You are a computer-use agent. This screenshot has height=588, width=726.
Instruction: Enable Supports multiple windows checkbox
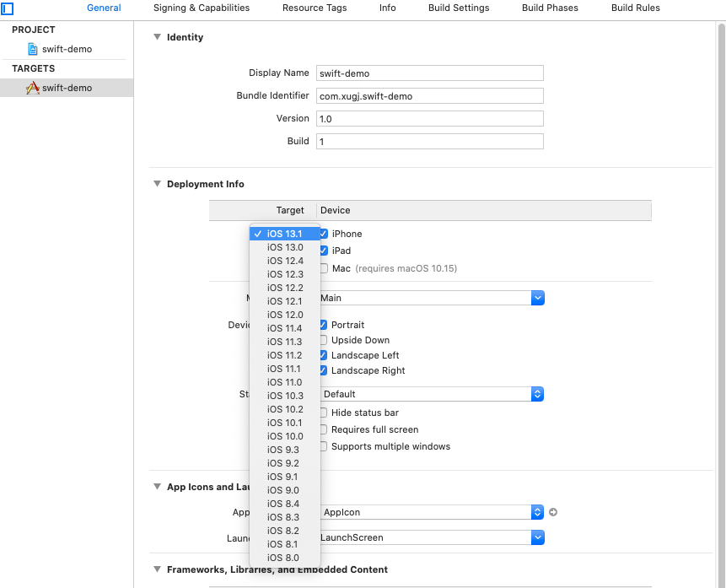[x=323, y=446]
